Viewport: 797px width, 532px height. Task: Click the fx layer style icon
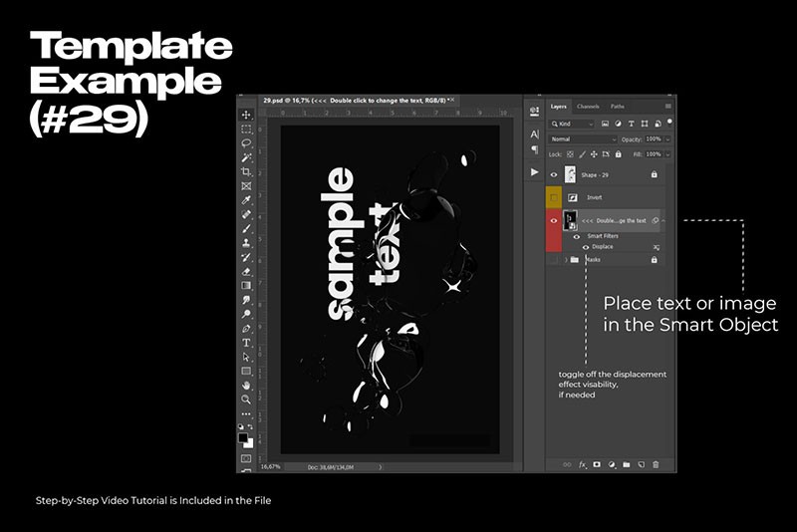pos(583,464)
